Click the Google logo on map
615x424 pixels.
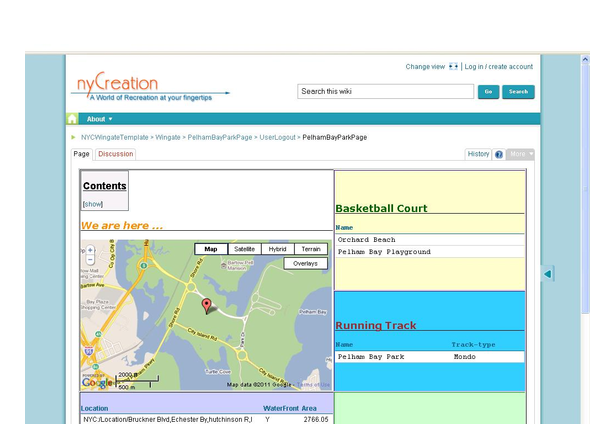coord(97,382)
